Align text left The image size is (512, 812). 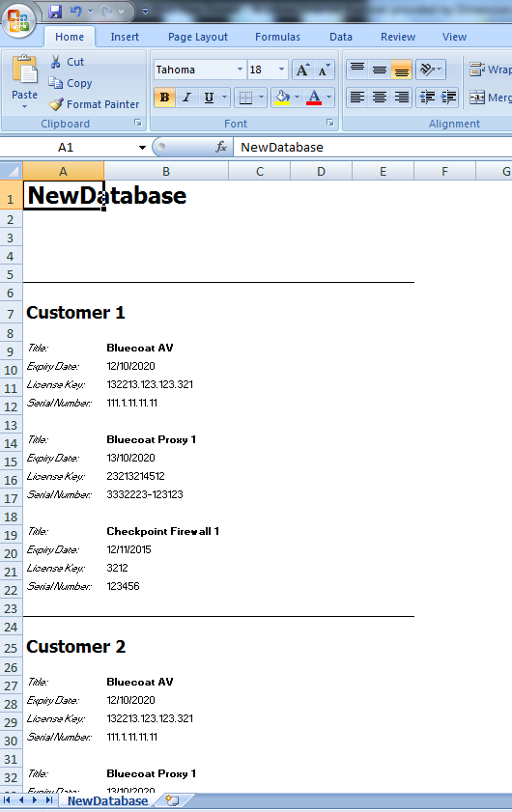tap(357, 97)
